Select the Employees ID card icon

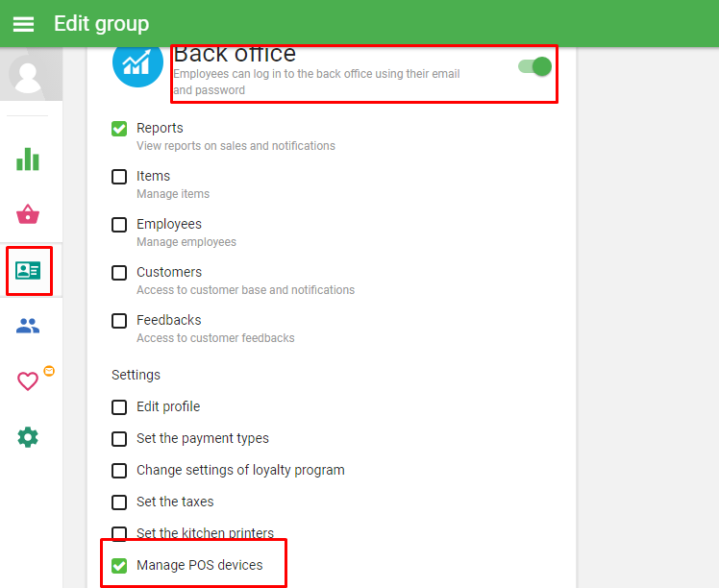click(28, 271)
